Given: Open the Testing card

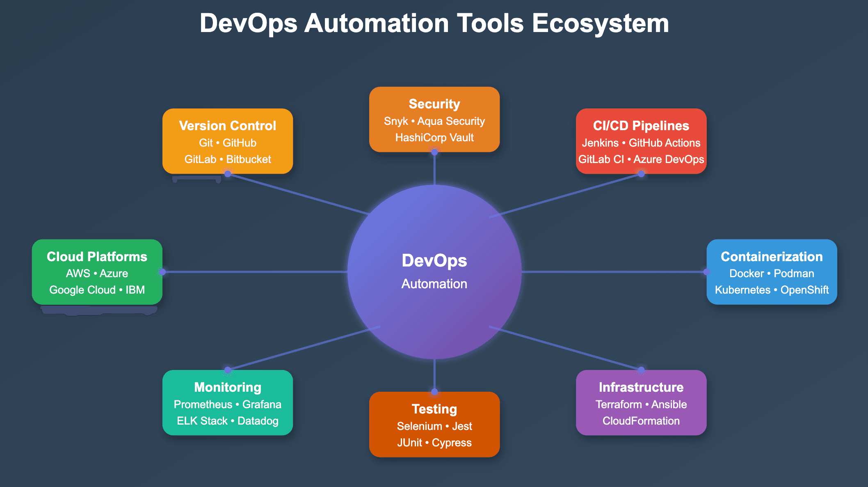Looking at the screenshot, I should pyautogui.click(x=434, y=424).
